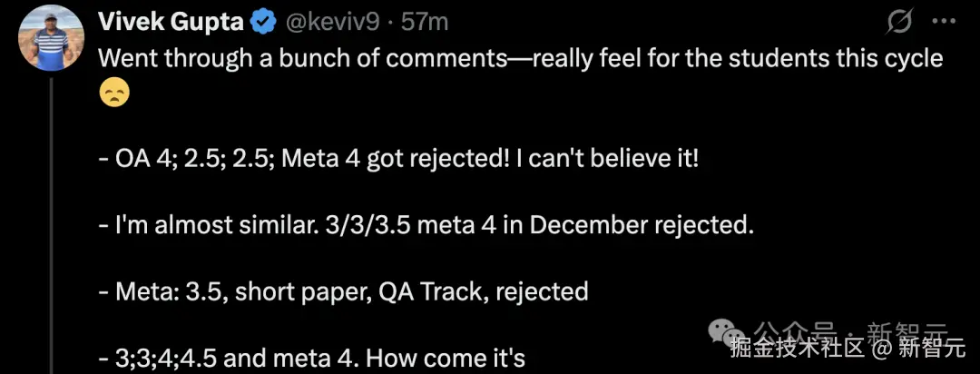Click the "OA 4; 2.5; 2.5" line

pos(398,158)
